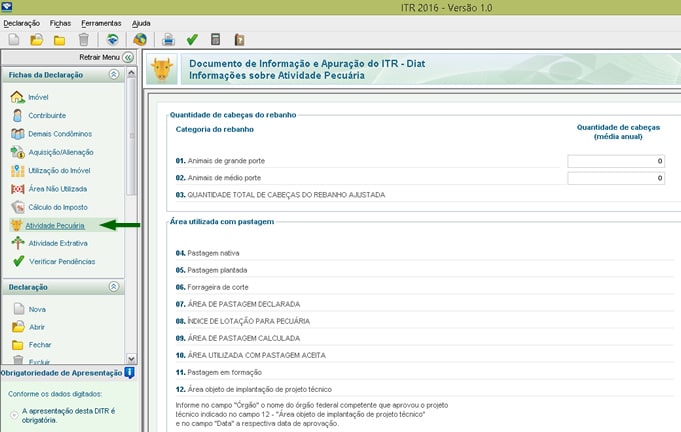681x432 pixels.
Task: Open the Demais Condôminos form
Action: [x=60, y=134]
